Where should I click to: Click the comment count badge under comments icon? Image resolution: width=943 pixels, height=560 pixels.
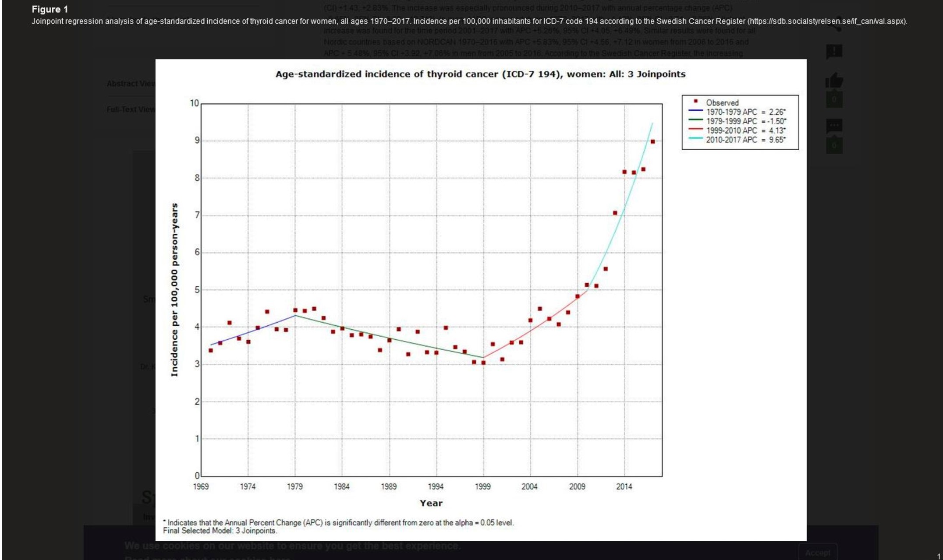(x=834, y=145)
